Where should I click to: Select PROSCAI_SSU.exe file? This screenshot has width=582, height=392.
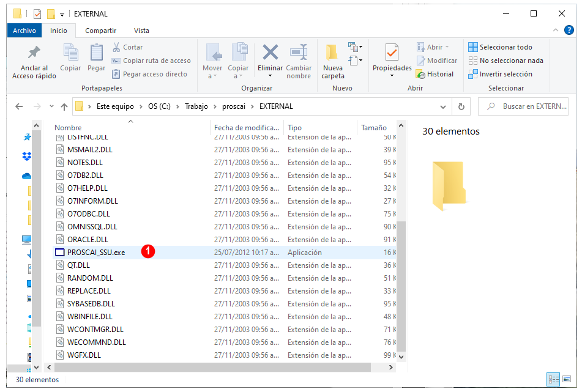coord(95,253)
